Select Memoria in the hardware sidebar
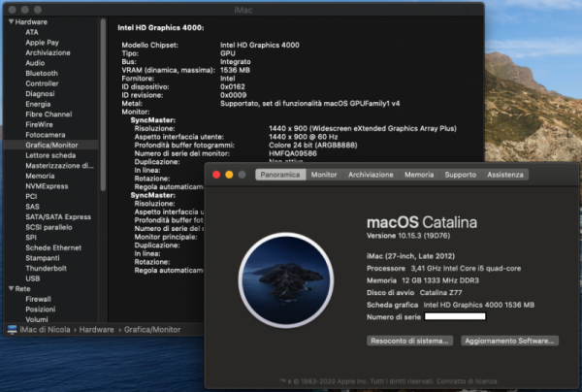This screenshot has width=582, height=392. click(x=40, y=176)
